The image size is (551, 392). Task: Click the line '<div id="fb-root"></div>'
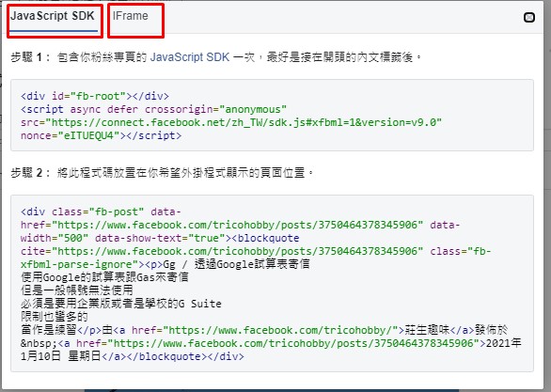coord(95,96)
